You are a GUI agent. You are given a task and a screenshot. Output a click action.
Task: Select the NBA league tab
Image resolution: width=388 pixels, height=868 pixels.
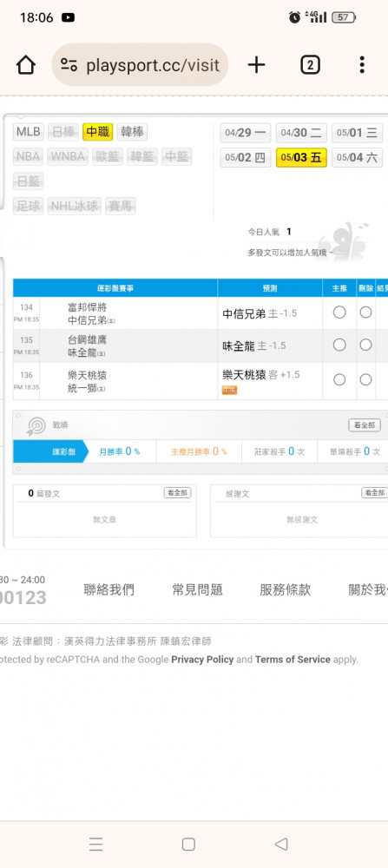(x=29, y=156)
